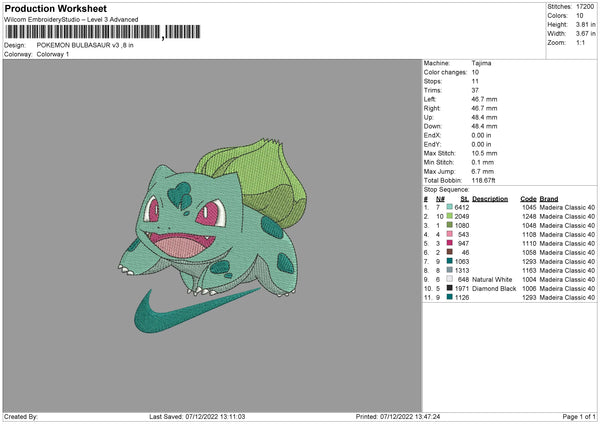
Task: Select the Max Stitch value 10.5 mm
Action: [484, 153]
